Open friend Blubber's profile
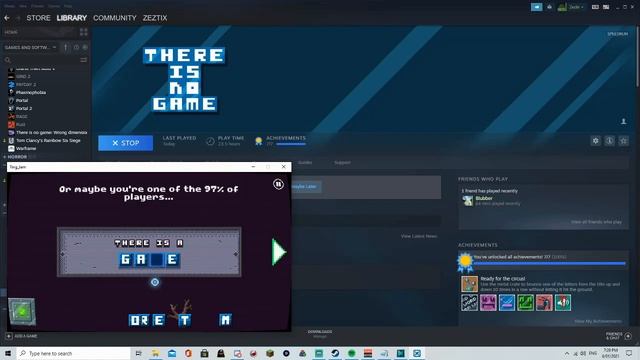640x360 pixels. click(x=484, y=198)
